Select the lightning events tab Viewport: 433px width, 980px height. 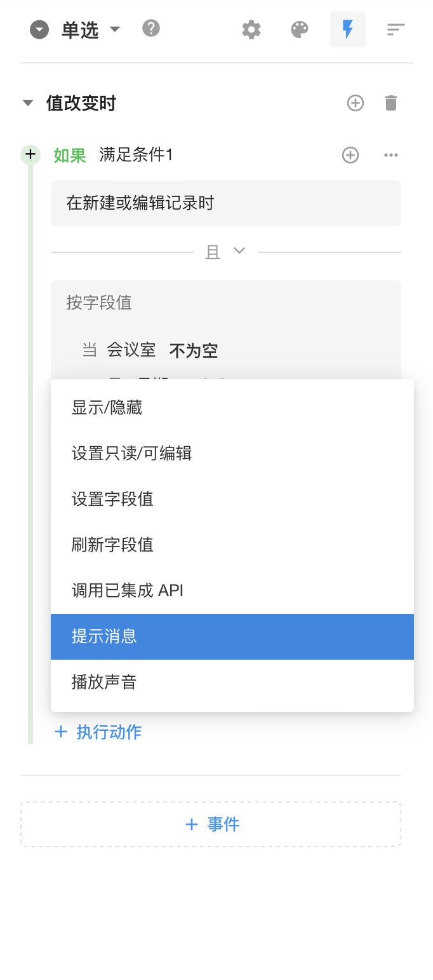tap(347, 29)
